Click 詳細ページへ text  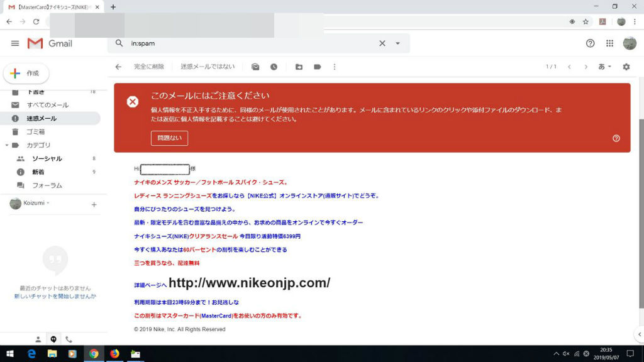pos(150,285)
